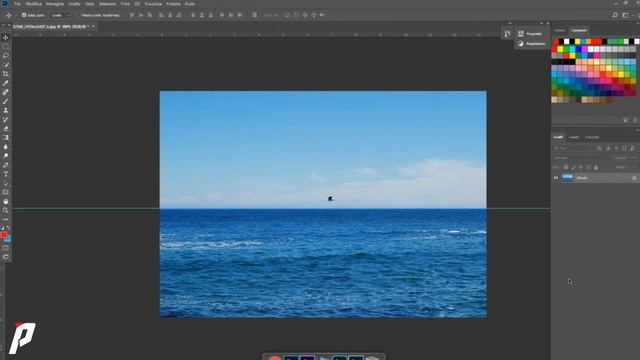
Task: Open the Modifica menu
Action: pos(33,4)
